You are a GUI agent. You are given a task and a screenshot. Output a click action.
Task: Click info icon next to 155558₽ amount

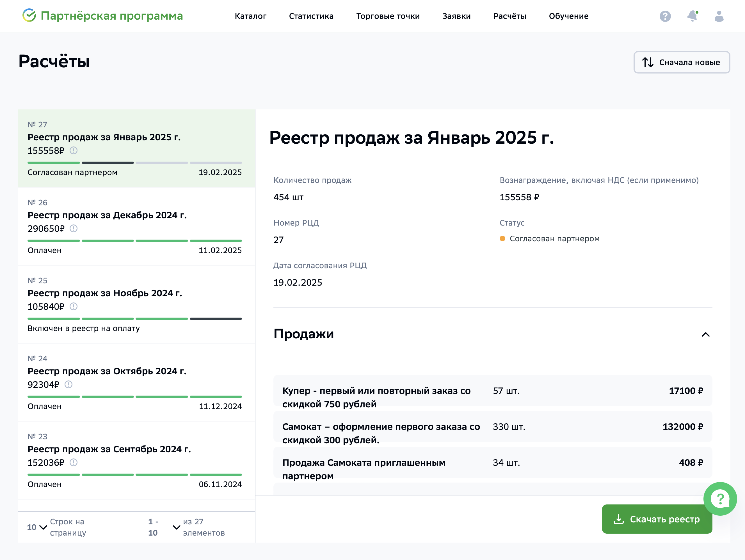pyautogui.click(x=74, y=150)
